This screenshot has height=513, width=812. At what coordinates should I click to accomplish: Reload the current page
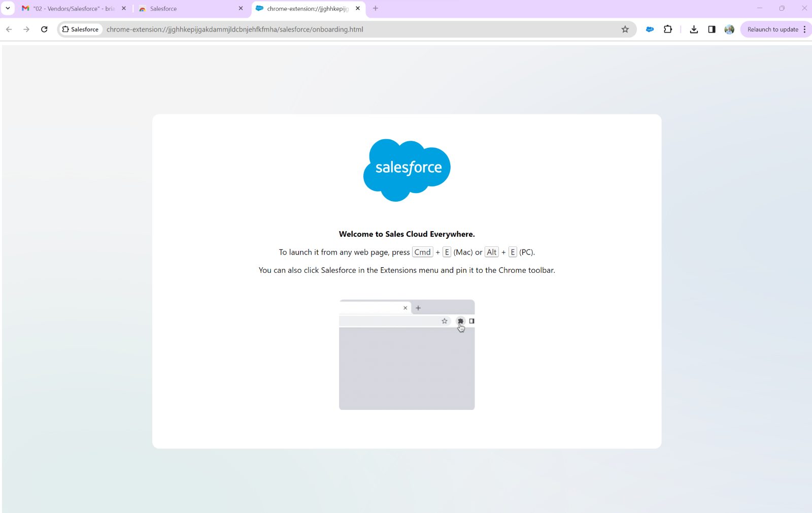click(x=44, y=29)
